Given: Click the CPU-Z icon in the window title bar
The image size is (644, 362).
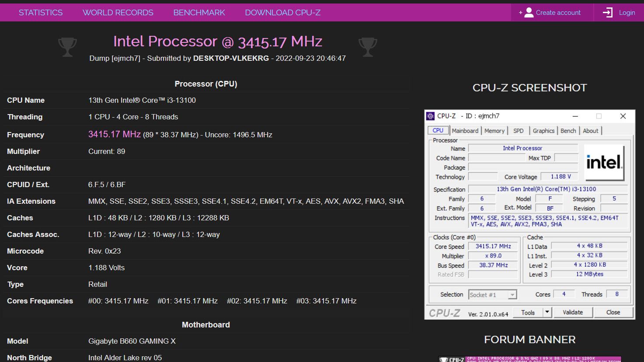Looking at the screenshot, I should [431, 116].
